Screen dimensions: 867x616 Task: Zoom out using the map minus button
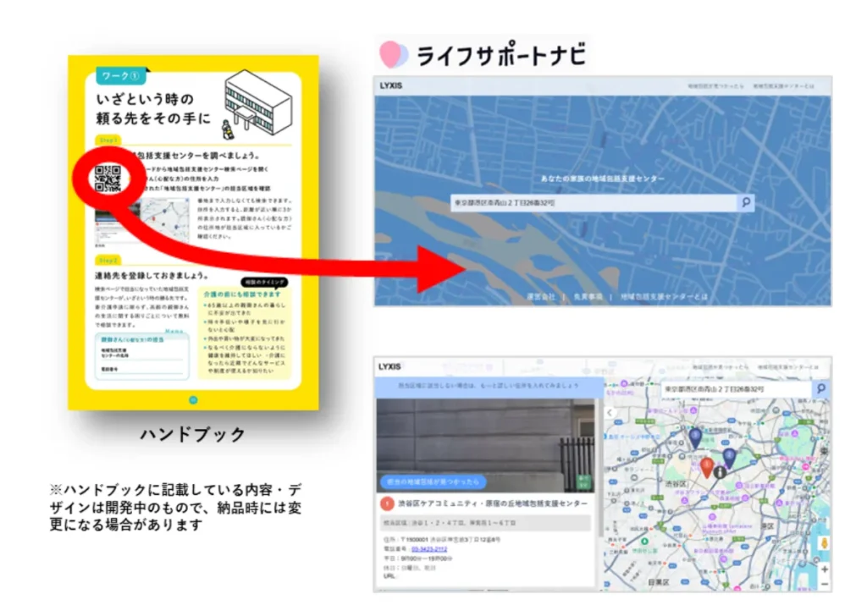point(824,584)
